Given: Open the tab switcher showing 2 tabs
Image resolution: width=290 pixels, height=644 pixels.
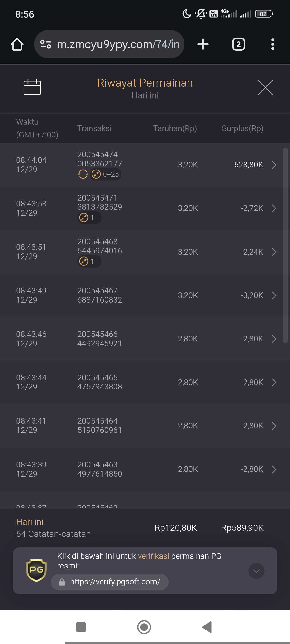Looking at the screenshot, I should click(238, 44).
